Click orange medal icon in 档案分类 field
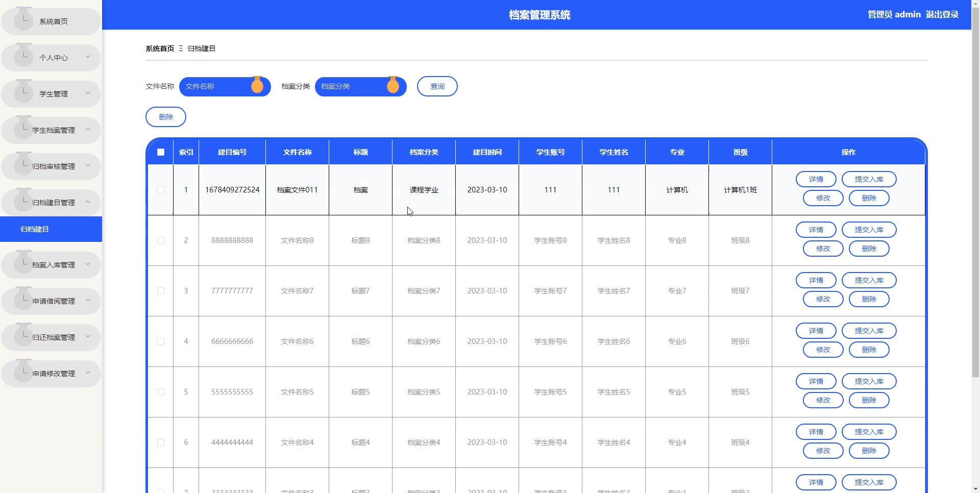 pos(393,86)
